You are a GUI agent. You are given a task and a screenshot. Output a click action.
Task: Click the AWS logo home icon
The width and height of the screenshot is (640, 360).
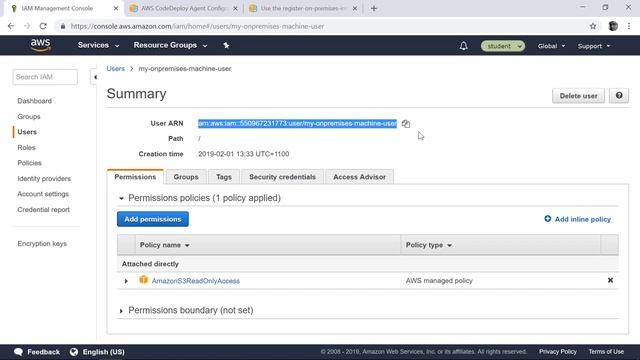(x=40, y=45)
